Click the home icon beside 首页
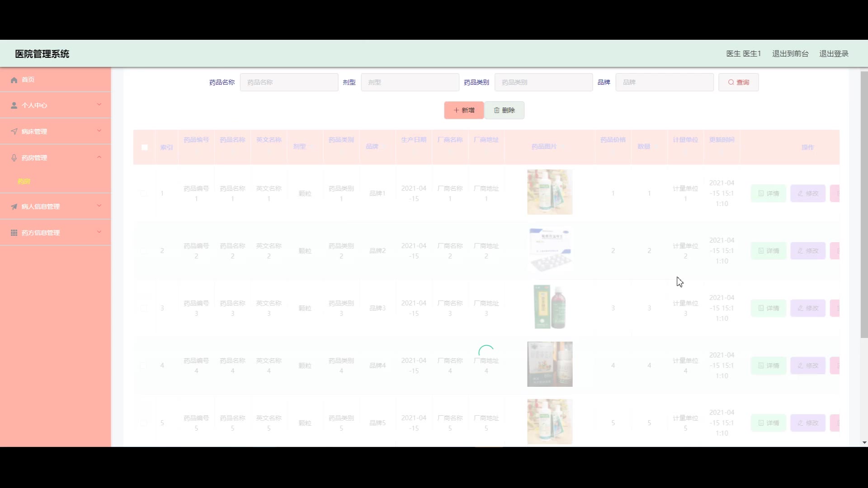 [14, 80]
